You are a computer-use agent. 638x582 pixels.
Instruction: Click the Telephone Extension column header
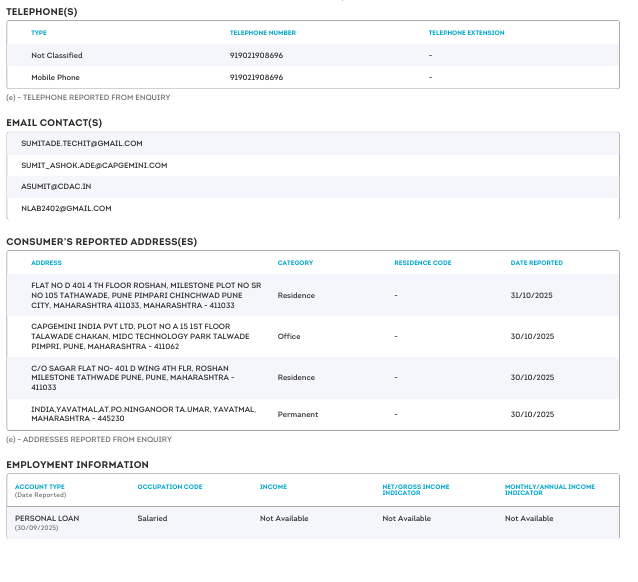coord(466,33)
